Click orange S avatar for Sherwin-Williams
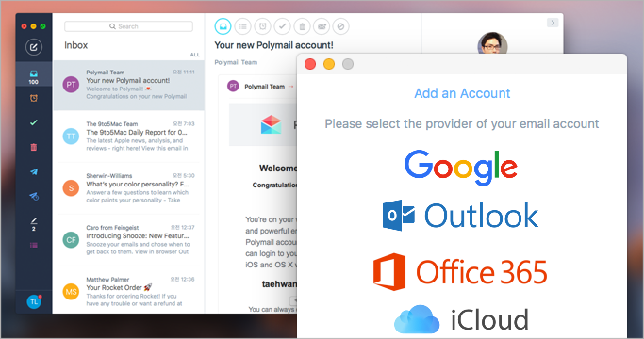 (x=71, y=188)
